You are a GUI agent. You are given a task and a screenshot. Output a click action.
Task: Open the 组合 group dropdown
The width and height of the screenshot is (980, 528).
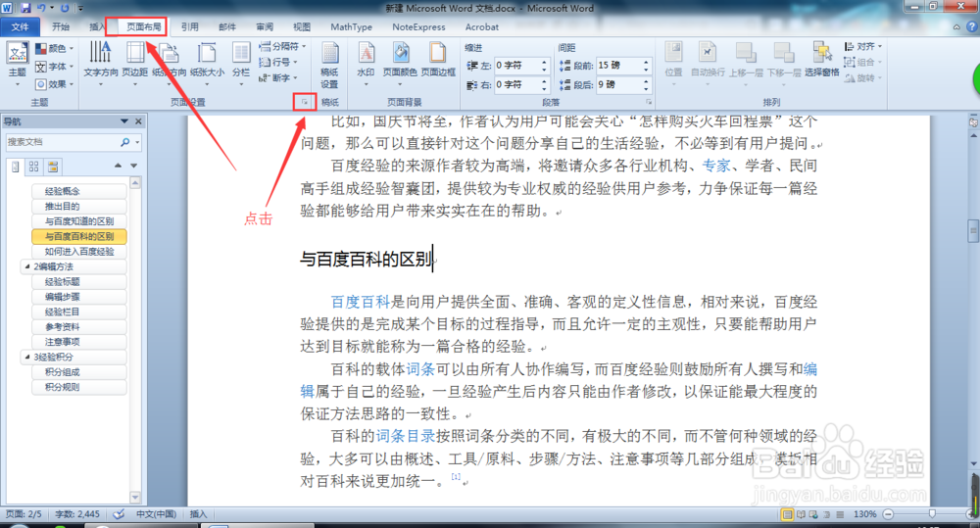(x=863, y=63)
